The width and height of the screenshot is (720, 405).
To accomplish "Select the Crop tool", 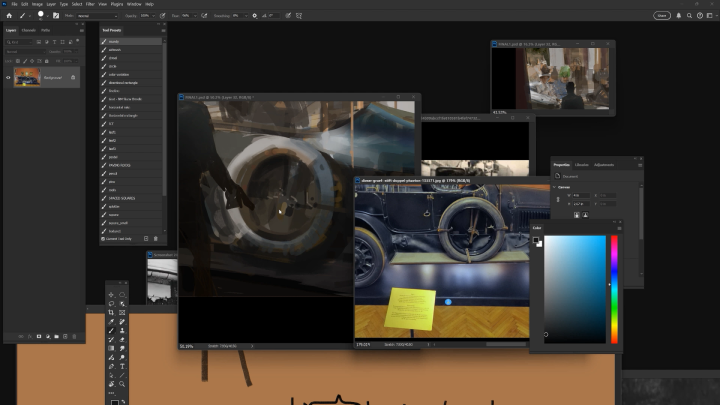I will 111,313.
